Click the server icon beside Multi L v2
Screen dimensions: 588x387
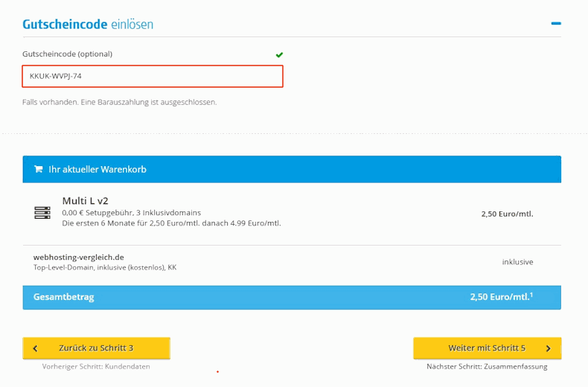pyautogui.click(x=42, y=213)
